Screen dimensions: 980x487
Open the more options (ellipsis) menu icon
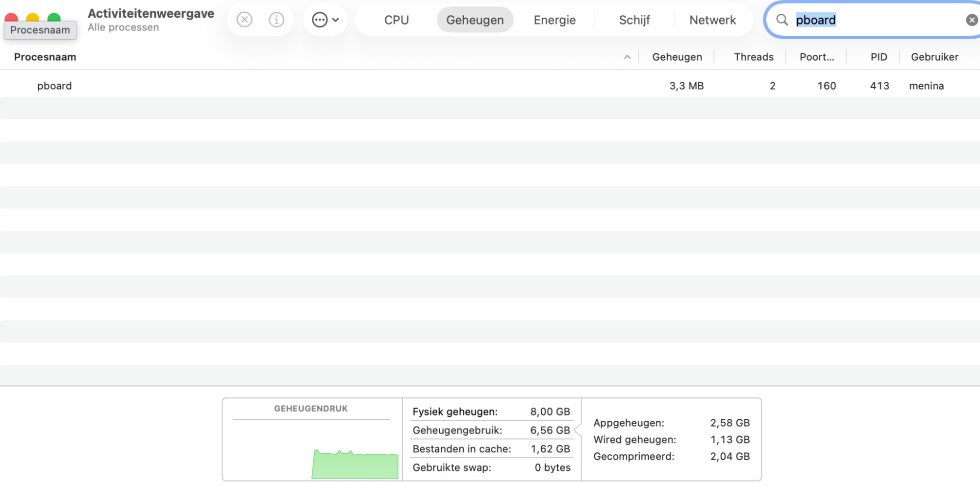pyautogui.click(x=319, y=19)
